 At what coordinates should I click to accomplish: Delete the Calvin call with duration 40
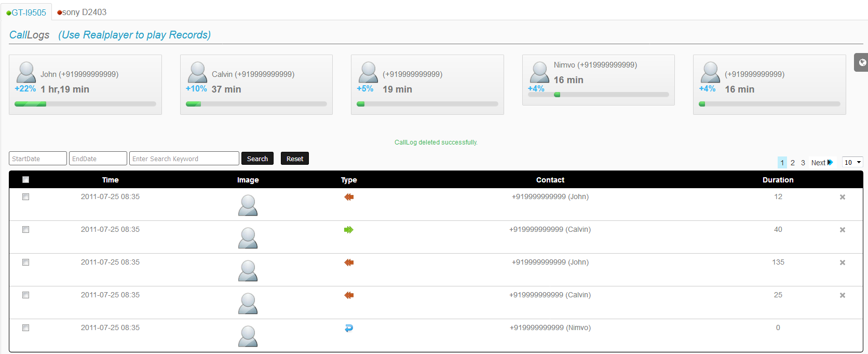click(x=843, y=230)
